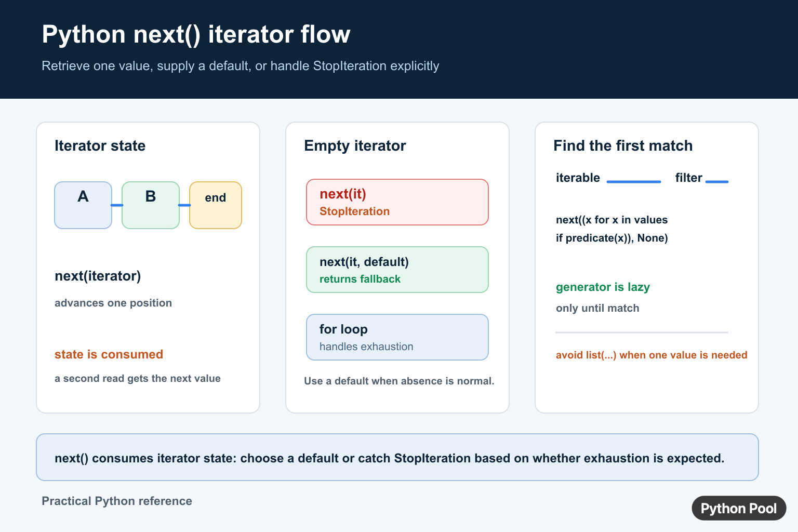Click the green 'next(it, default)' box

click(397, 270)
